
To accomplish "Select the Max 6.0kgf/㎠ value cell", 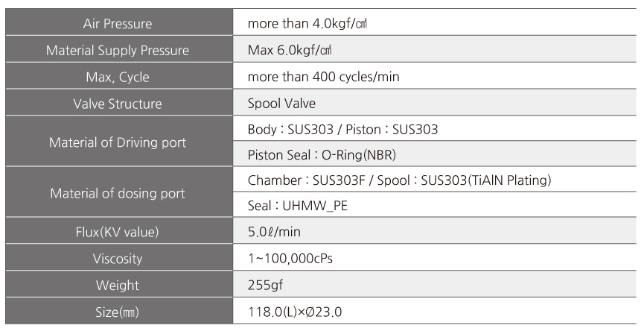I will (x=435, y=49).
